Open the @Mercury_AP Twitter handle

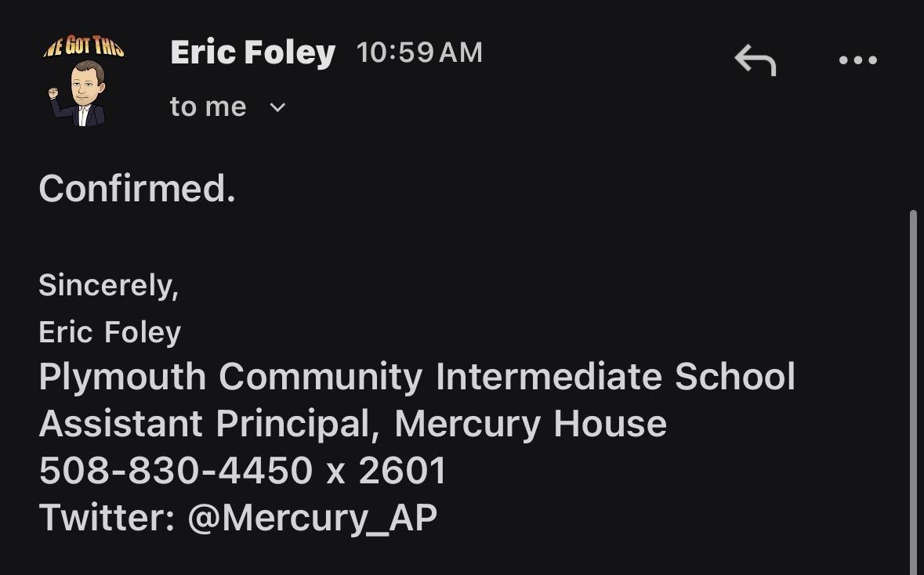(x=312, y=518)
